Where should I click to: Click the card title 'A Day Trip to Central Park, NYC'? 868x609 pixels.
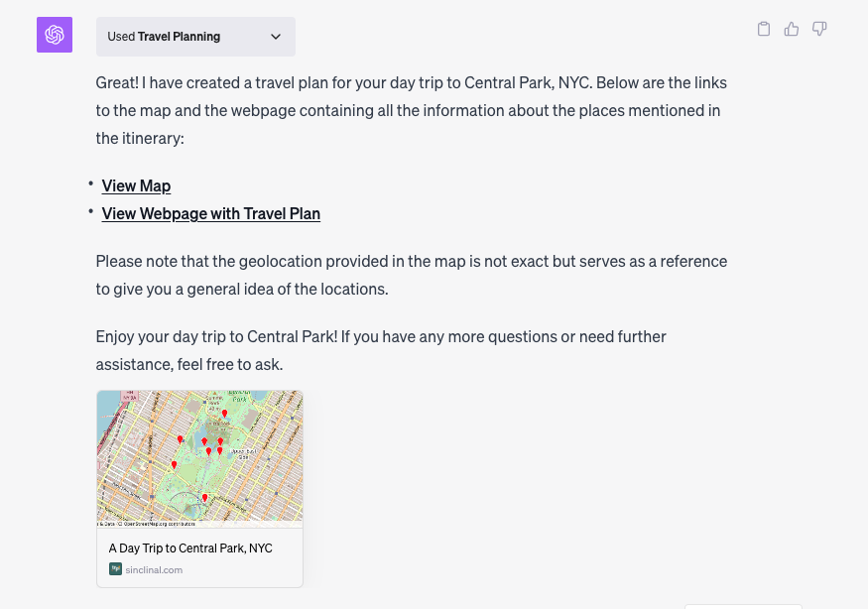tap(190, 548)
